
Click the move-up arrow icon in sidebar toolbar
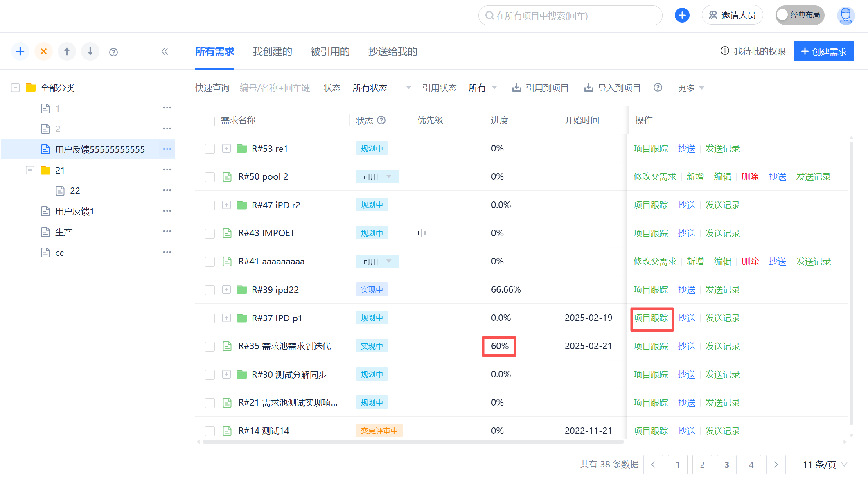pos(67,52)
